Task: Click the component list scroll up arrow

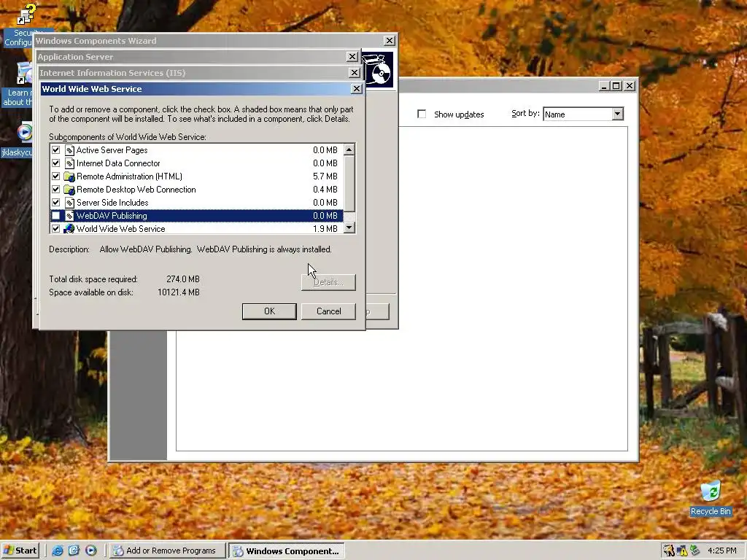Action: tap(349, 149)
